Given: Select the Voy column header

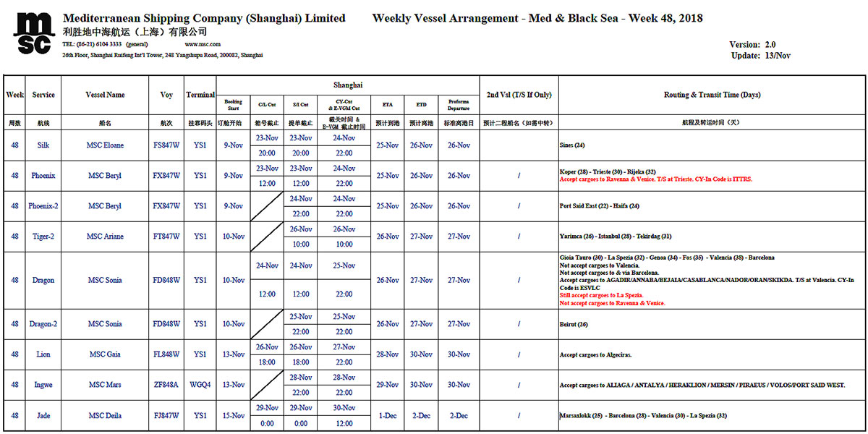Looking at the screenshot, I should [x=166, y=95].
